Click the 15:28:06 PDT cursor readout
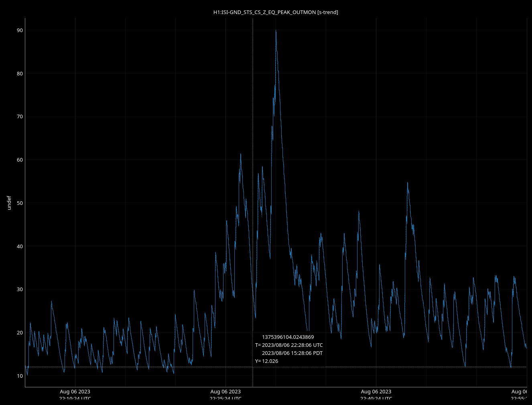The image size is (532, 405). 292,353
